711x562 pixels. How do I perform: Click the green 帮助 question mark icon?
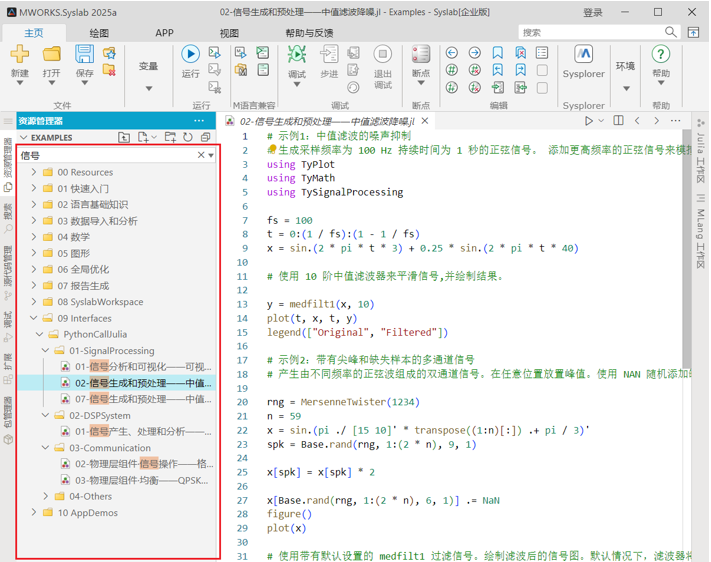click(661, 54)
